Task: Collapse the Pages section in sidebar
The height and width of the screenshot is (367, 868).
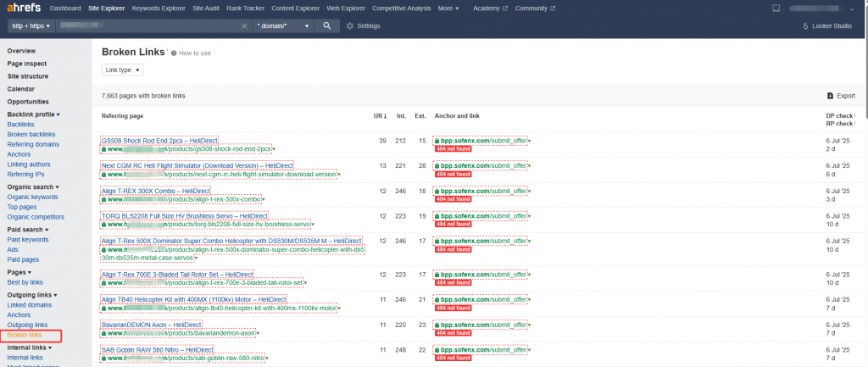Action: tap(19, 272)
